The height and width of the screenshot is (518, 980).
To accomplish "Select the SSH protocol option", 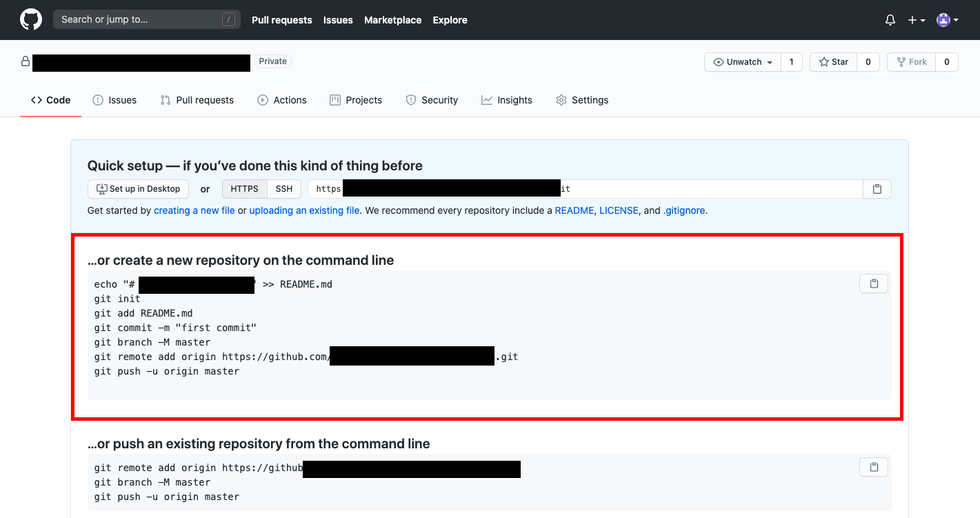I will pyautogui.click(x=284, y=189).
